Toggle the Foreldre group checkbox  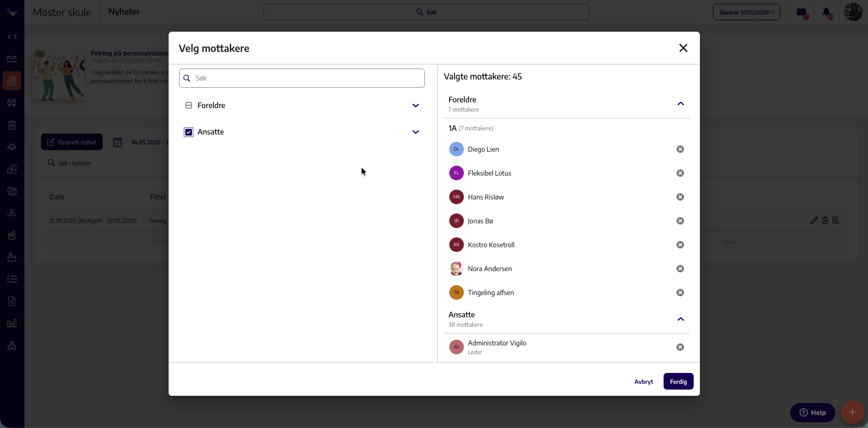click(x=189, y=105)
